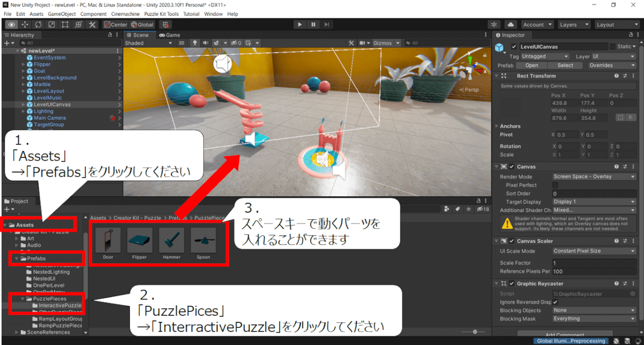
Task: Disable the Canvas component checkbox
Action: (512, 167)
